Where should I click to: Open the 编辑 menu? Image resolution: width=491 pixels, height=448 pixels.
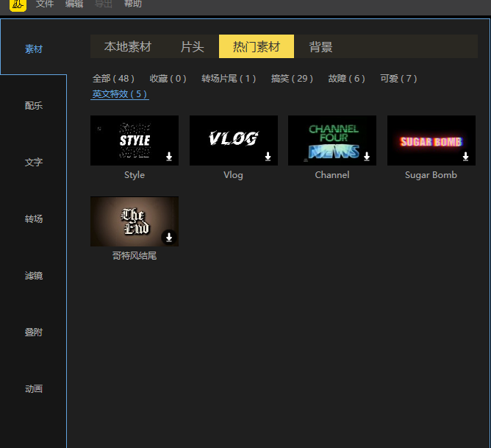coord(74,4)
